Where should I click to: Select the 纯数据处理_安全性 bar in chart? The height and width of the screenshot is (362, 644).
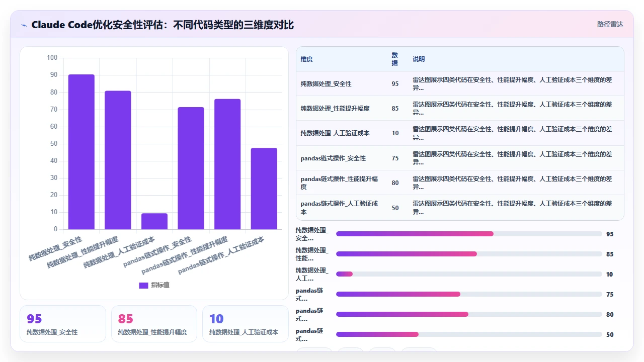pos(82,152)
